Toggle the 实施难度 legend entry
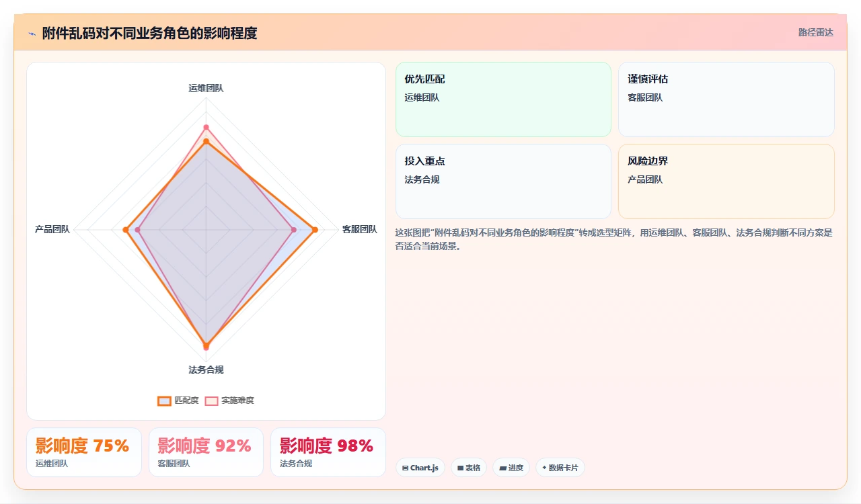This screenshot has width=861, height=504. pos(229,401)
